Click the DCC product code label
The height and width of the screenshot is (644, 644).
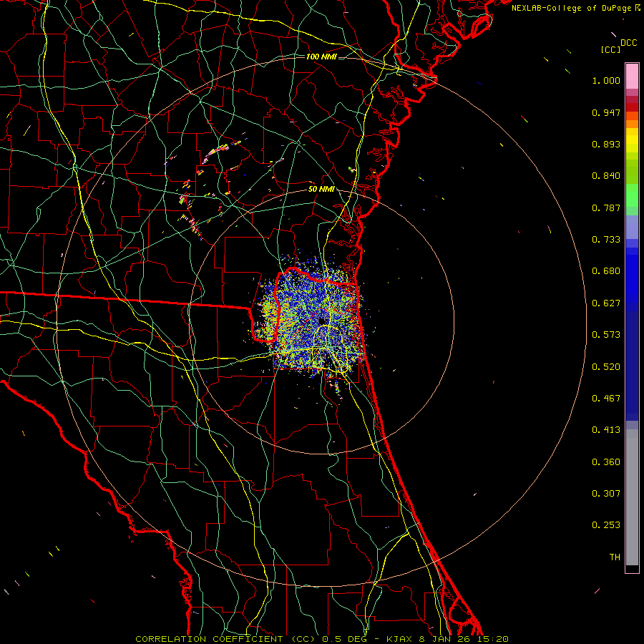[628, 43]
